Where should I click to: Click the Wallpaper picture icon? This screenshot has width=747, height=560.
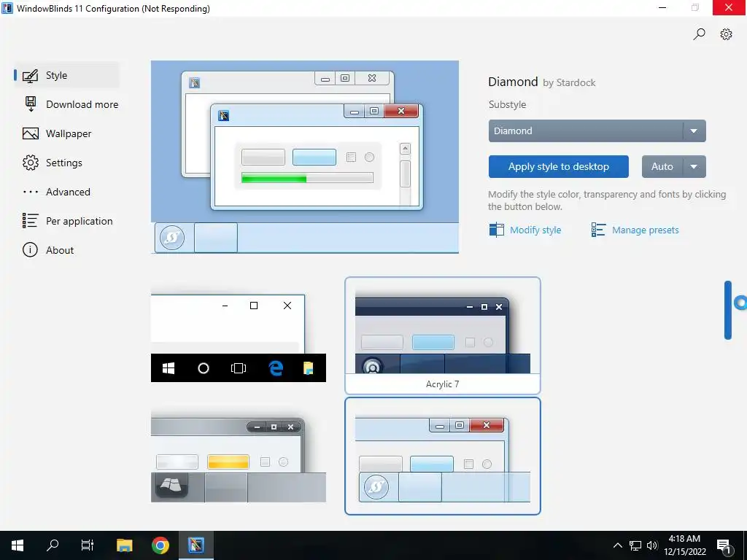pyautogui.click(x=31, y=134)
